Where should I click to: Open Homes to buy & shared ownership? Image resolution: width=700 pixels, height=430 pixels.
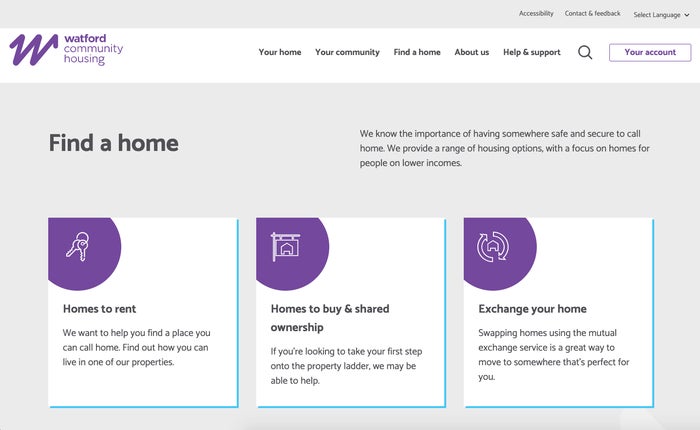(330, 318)
